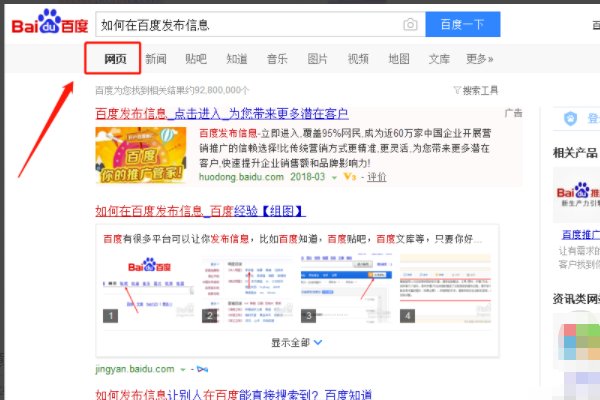
Task: Click the blue icon after jingyan.baidu.com
Action: pyautogui.click(x=202, y=369)
